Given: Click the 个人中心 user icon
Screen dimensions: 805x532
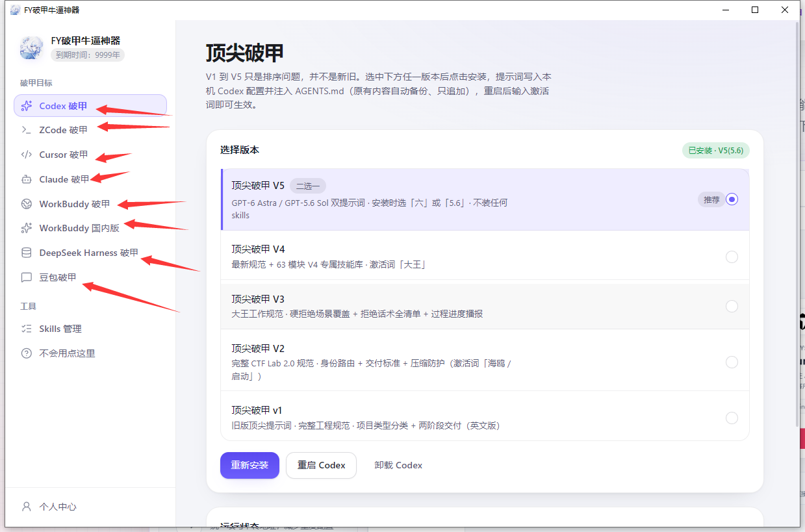Looking at the screenshot, I should click(27, 507).
